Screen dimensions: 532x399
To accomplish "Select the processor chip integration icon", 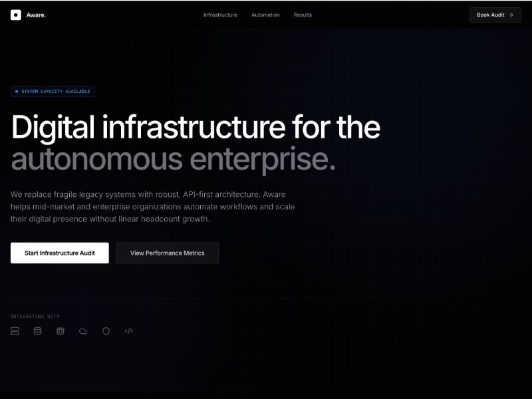I will [x=61, y=331].
